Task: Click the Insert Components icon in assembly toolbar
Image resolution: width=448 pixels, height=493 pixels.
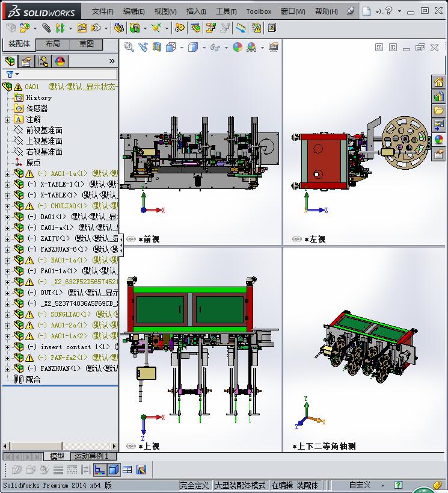Action: (25, 28)
